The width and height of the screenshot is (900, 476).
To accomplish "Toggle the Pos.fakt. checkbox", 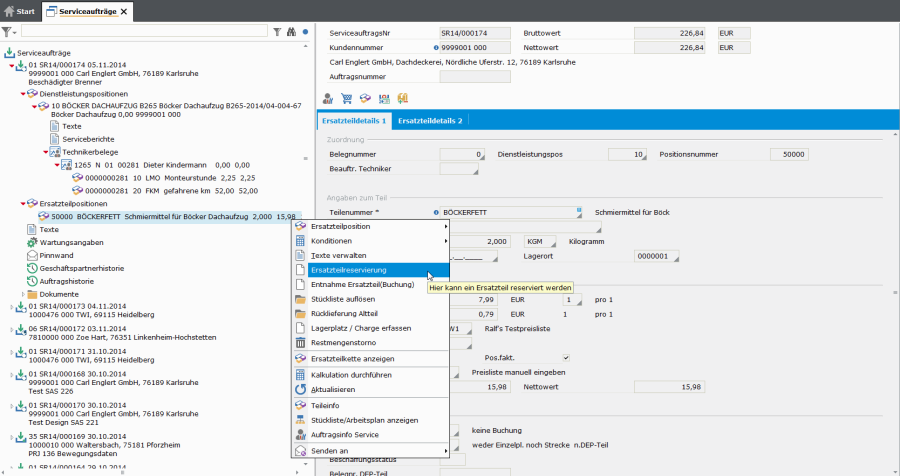I will click(566, 358).
